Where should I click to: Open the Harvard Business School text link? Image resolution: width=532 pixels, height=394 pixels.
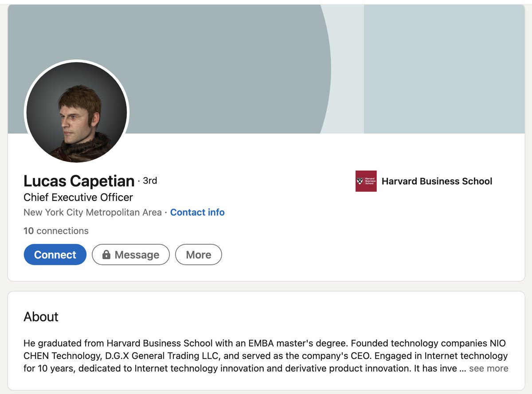437,181
